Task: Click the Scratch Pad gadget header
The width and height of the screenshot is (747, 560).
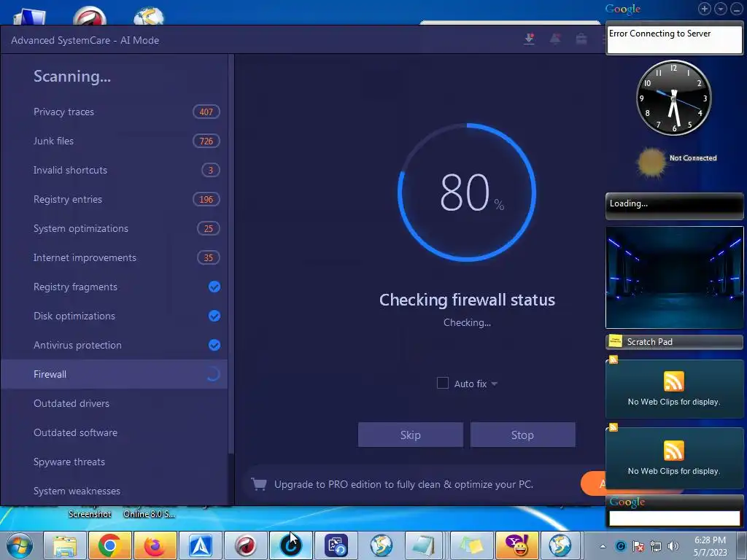Action: point(674,342)
